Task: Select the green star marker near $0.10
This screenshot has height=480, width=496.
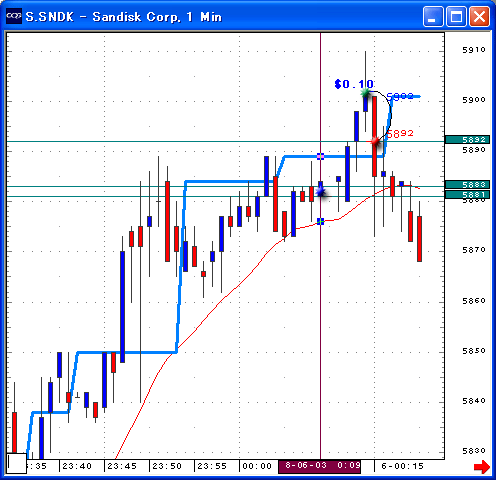Action: 365,92
